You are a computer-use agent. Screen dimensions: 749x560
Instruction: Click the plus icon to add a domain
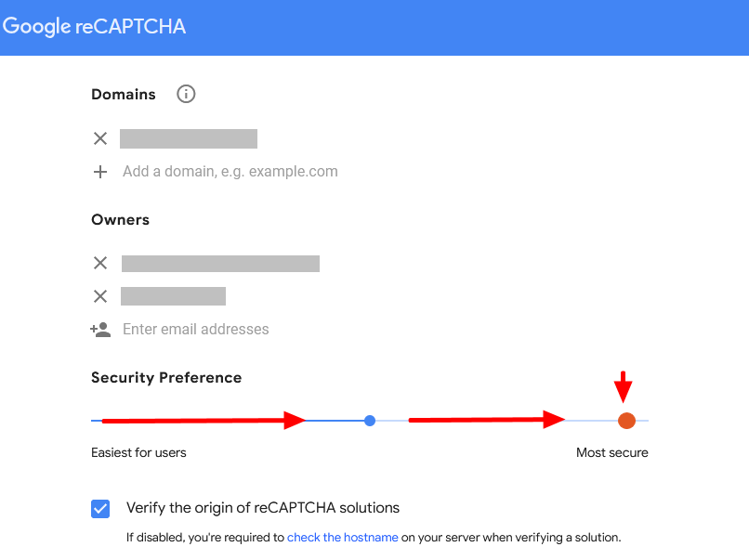point(100,171)
